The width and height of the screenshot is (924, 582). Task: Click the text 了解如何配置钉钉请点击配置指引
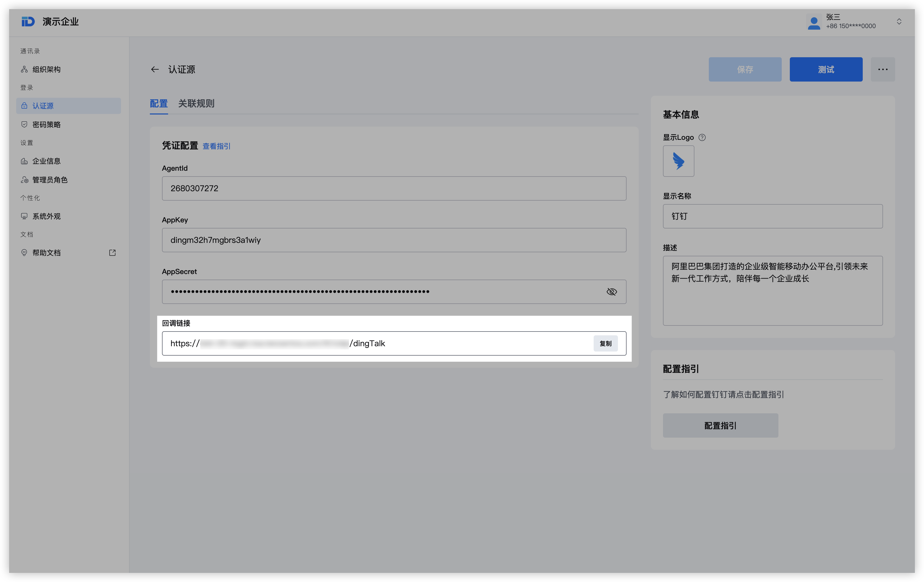(723, 394)
